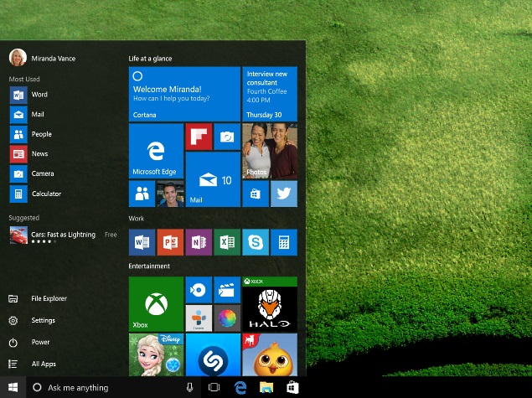
Task: Open the Skype tile
Action: [256, 242]
